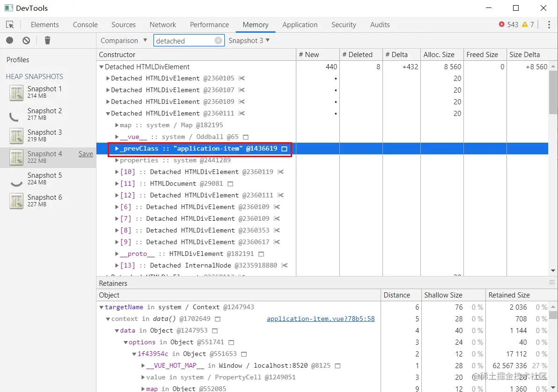Open the Network tab
This screenshot has width=558, height=392.
[162, 24]
